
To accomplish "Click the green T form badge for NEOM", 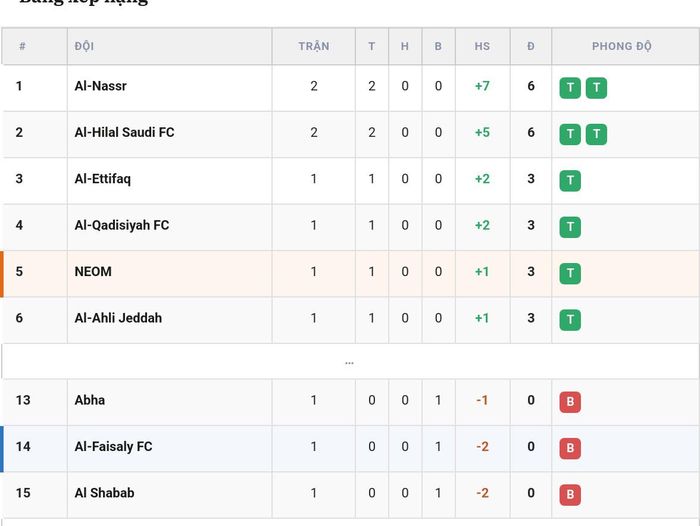I will tap(570, 274).
